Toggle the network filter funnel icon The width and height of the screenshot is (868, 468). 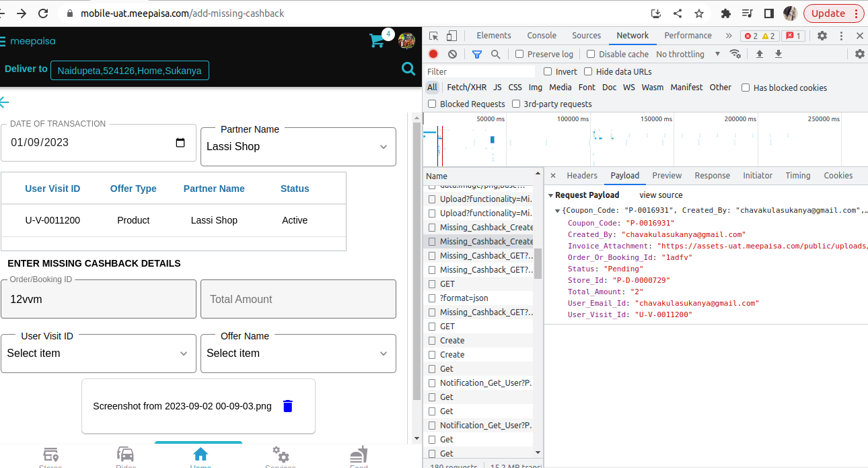click(x=477, y=54)
